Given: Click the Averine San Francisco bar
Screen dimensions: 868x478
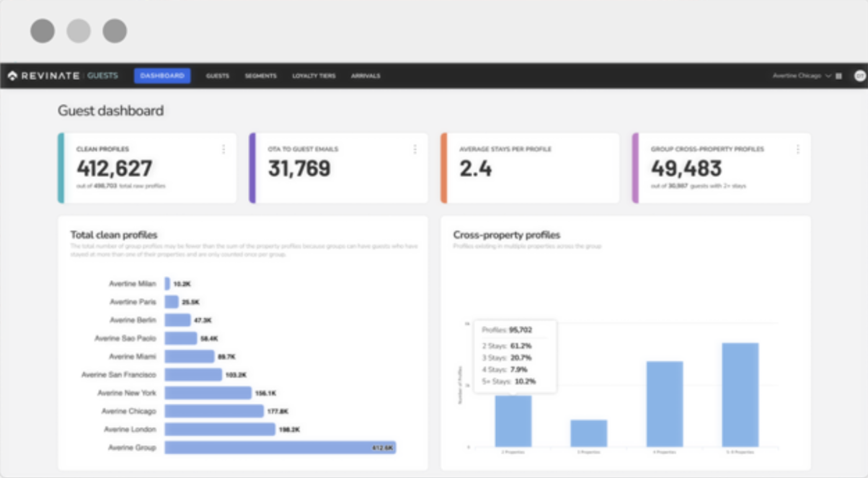Looking at the screenshot, I should (193, 374).
